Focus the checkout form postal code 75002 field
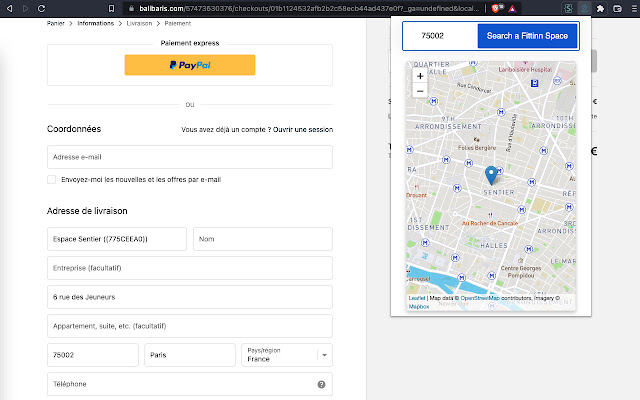Image resolution: width=640 pixels, height=400 pixels. click(x=93, y=355)
